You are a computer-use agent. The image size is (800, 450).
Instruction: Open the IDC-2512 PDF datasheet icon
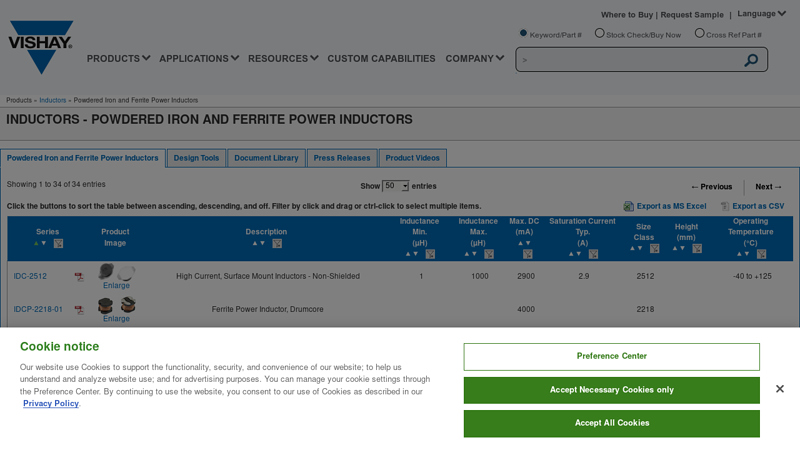79,277
